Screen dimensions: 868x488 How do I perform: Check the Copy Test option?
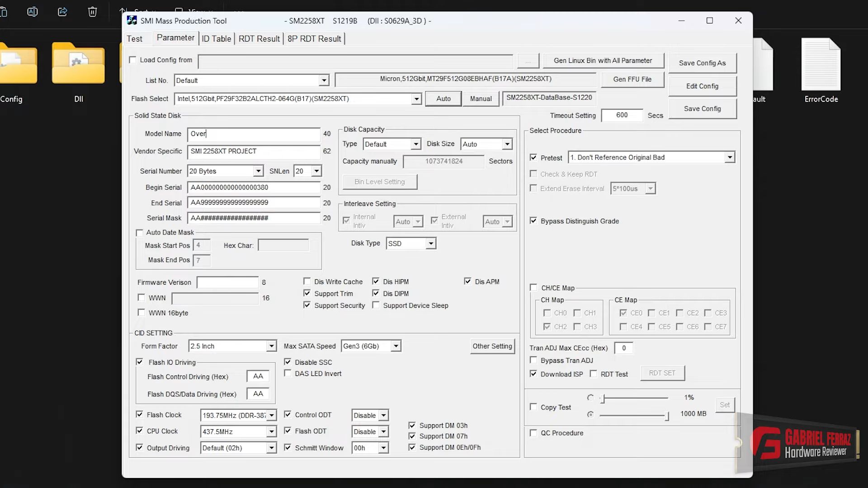[533, 407]
